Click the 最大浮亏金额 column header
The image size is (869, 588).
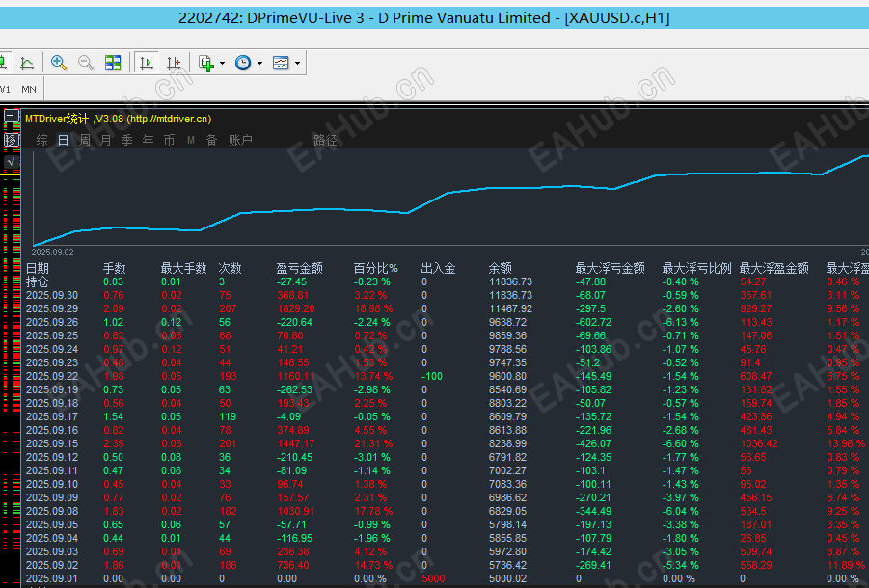pos(610,269)
